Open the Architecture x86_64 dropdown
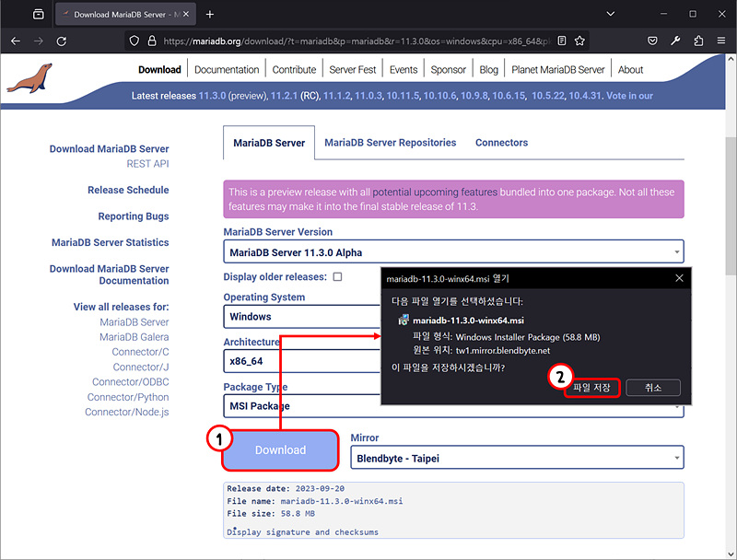Viewport: 737px width, 560px height. click(x=302, y=361)
